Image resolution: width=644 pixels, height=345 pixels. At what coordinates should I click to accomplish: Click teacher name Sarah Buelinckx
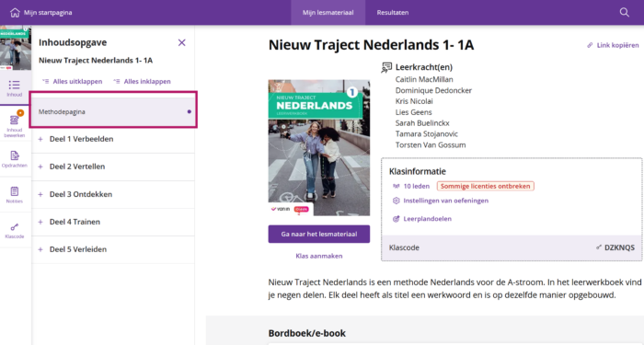[422, 122]
